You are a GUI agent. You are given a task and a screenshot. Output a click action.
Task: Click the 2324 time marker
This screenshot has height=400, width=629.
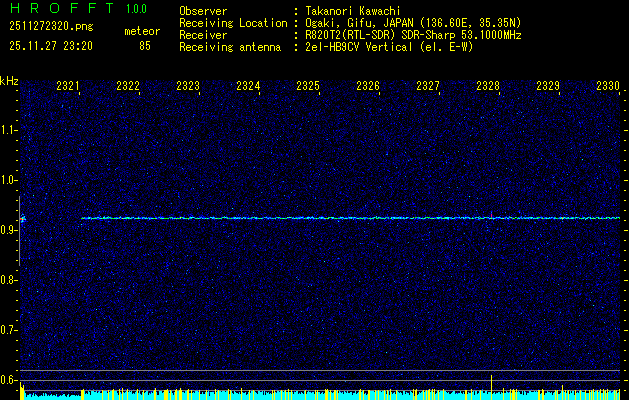[x=248, y=85]
